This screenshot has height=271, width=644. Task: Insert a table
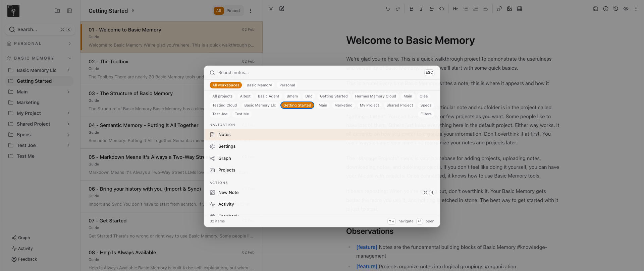520,9
